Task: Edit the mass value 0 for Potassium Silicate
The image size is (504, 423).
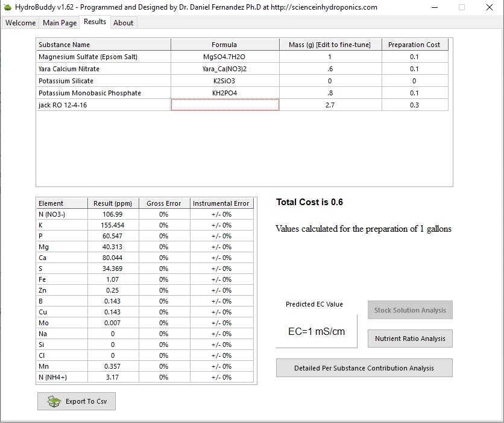Action: click(330, 81)
